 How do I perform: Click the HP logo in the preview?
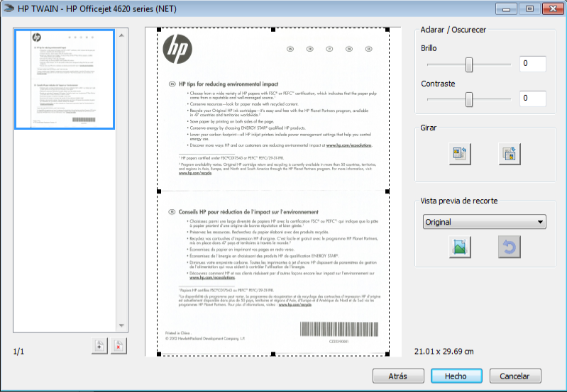tap(177, 49)
